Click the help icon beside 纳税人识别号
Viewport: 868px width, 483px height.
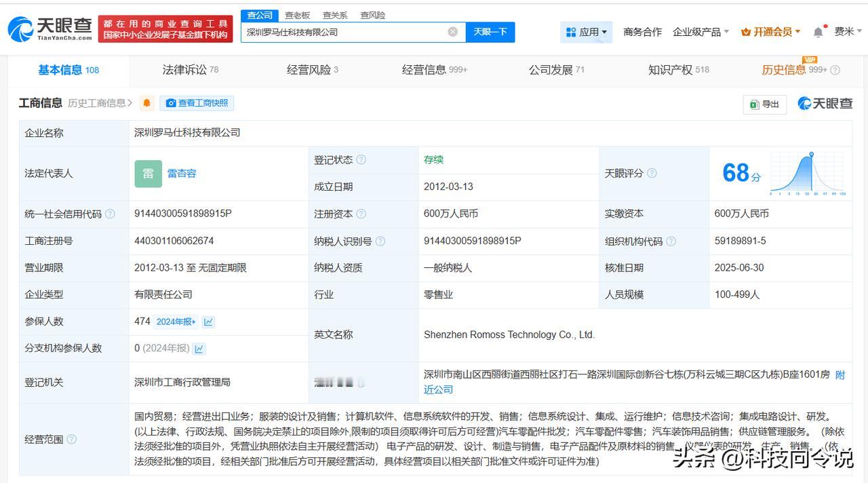pyautogui.click(x=380, y=241)
